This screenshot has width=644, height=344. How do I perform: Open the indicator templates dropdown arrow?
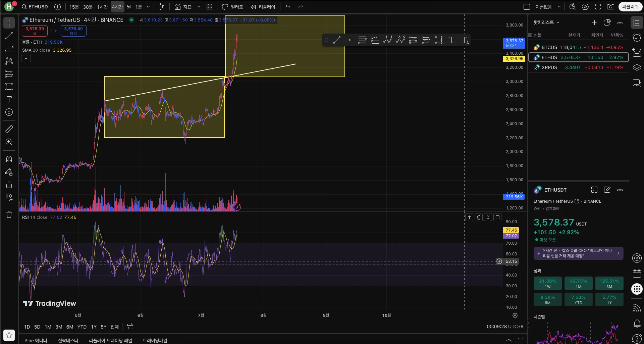(x=199, y=7)
